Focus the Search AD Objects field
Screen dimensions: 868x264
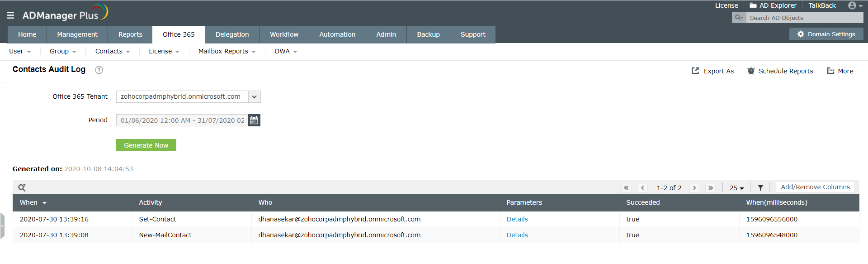[x=804, y=18]
